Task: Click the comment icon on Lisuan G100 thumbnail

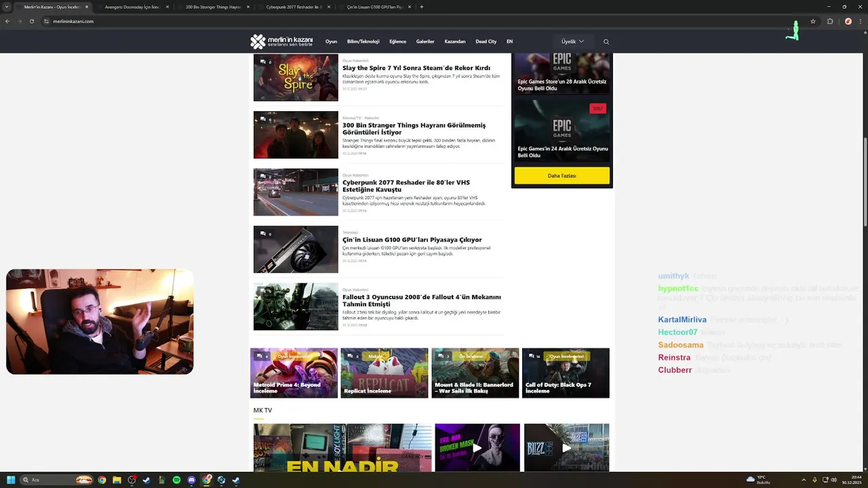Action: coord(263,234)
